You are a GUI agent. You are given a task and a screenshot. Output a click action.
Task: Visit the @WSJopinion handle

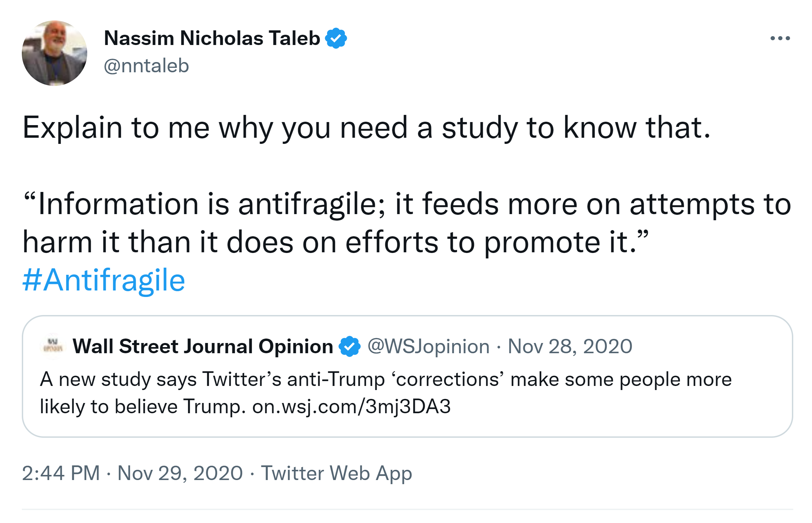[x=428, y=346]
